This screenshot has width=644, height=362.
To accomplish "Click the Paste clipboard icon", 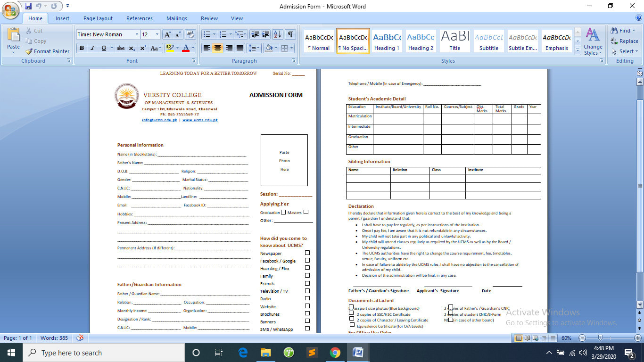I will (14, 35).
